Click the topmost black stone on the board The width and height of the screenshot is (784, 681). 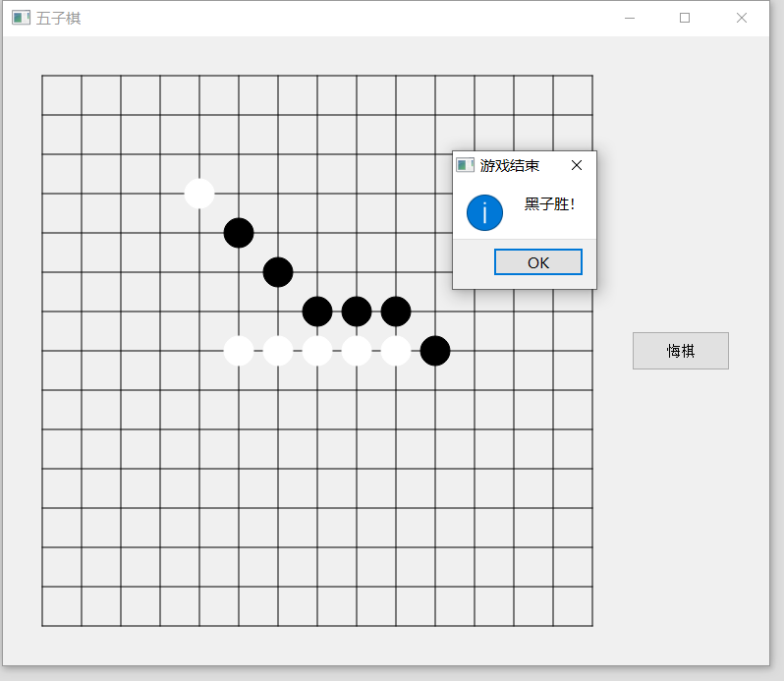(239, 233)
